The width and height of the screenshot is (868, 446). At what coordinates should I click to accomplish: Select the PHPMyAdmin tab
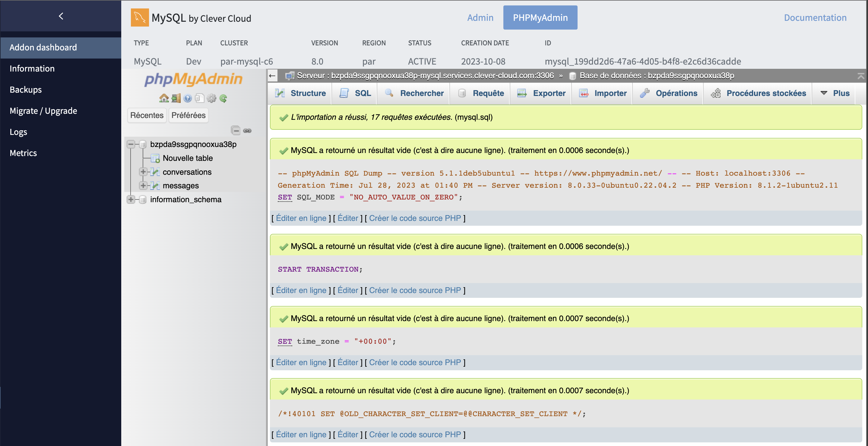(x=540, y=18)
